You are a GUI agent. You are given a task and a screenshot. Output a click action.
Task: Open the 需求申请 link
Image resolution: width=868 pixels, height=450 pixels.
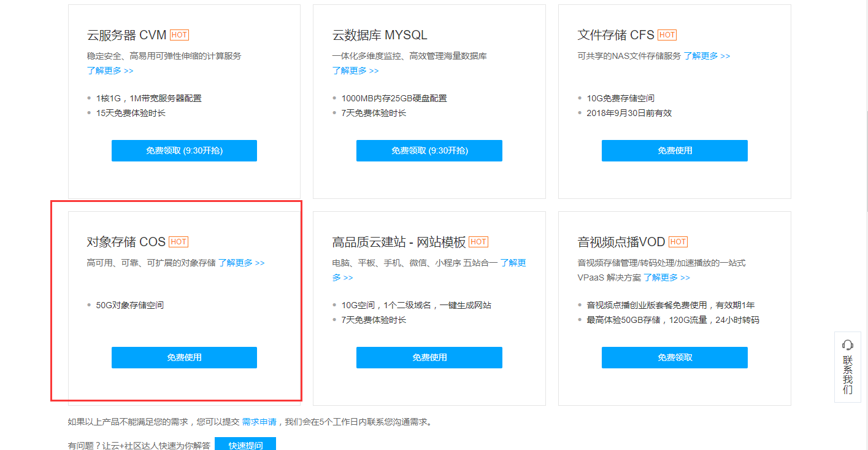point(259,422)
